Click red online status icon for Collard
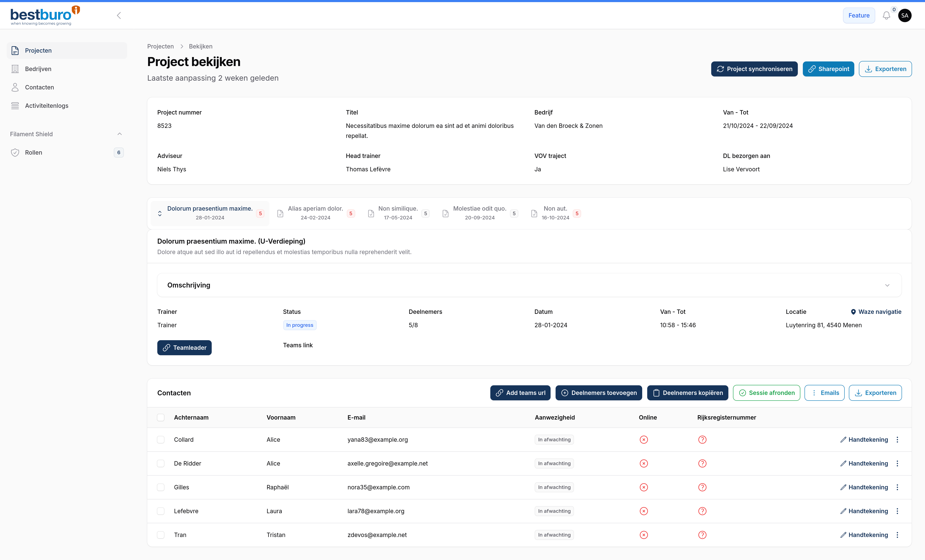The image size is (925, 560). pos(643,440)
